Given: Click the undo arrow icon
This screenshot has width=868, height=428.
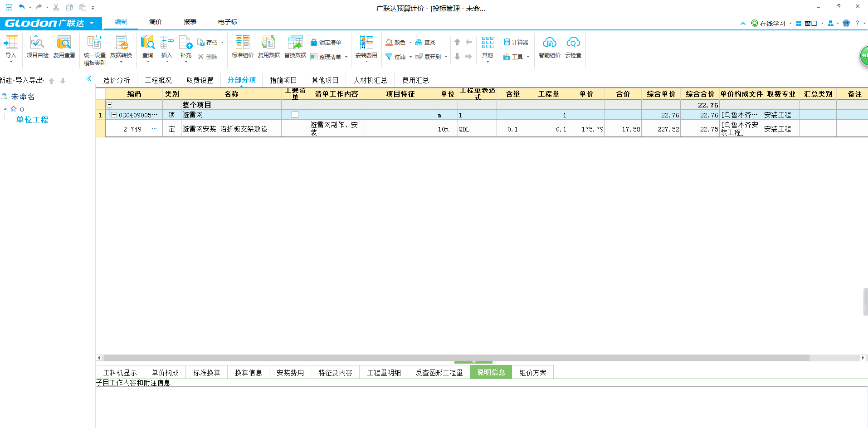Looking at the screenshot, I should (22, 7).
